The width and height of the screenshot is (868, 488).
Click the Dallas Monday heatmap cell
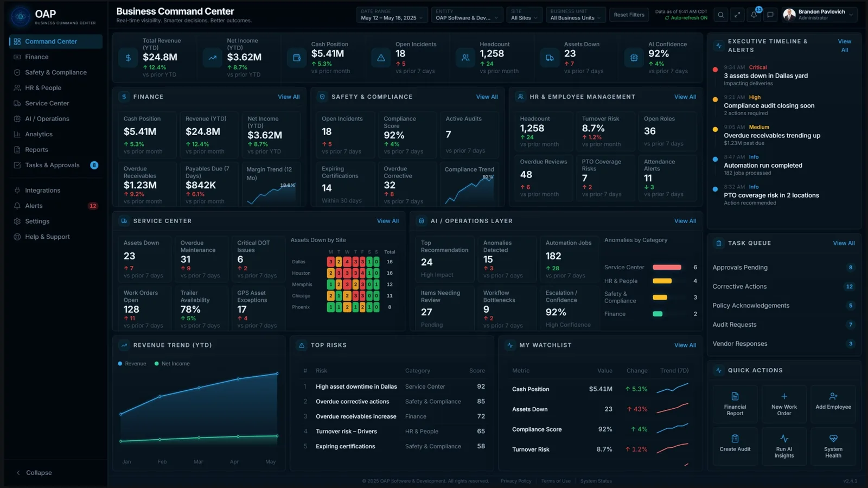330,262
